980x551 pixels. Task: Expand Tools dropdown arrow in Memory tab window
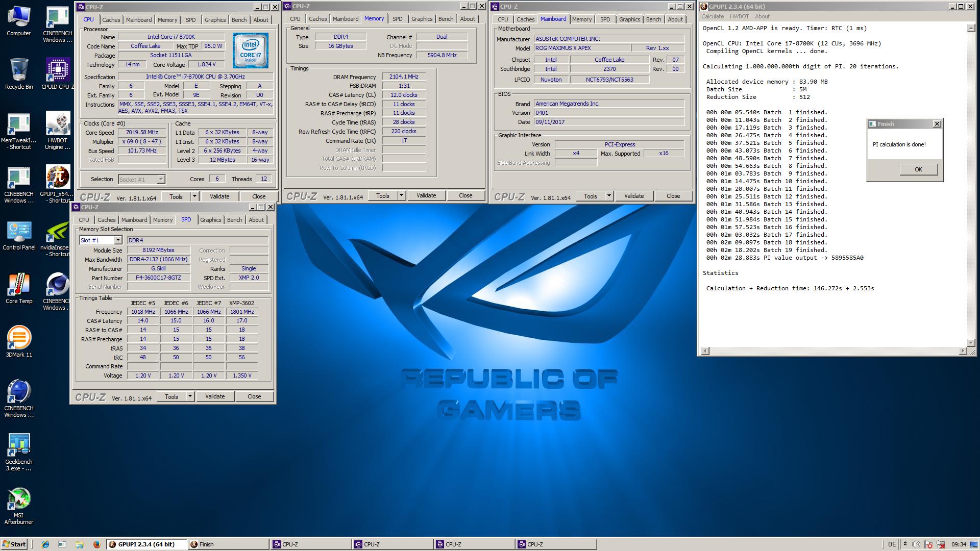[x=401, y=195]
